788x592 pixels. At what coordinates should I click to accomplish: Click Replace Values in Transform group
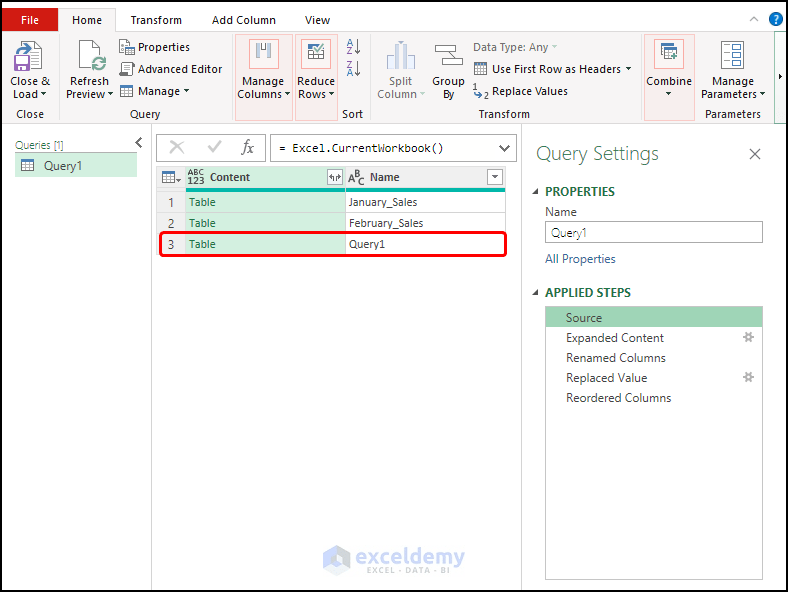[x=521, y=91]
